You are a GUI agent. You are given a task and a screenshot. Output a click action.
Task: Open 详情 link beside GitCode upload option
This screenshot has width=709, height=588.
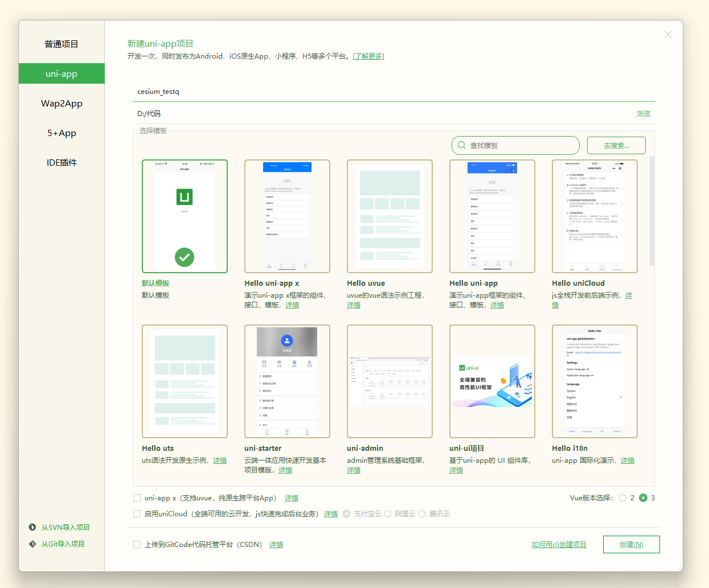click(276, 545)
